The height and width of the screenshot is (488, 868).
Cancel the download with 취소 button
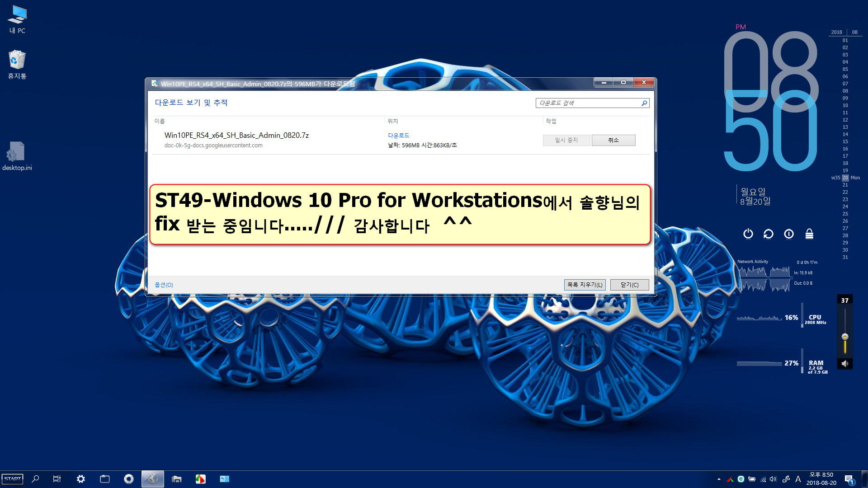pos(613,140)
